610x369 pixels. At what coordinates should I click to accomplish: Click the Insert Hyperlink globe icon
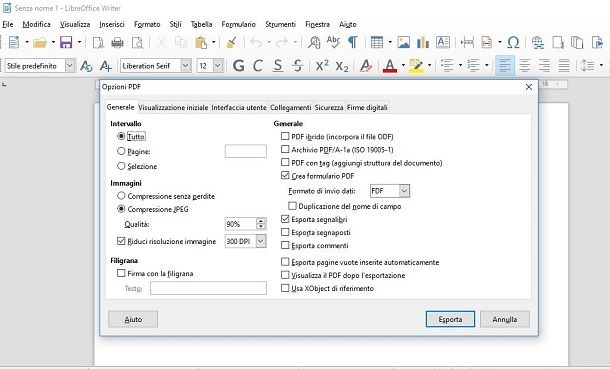(x=538, y=42)
